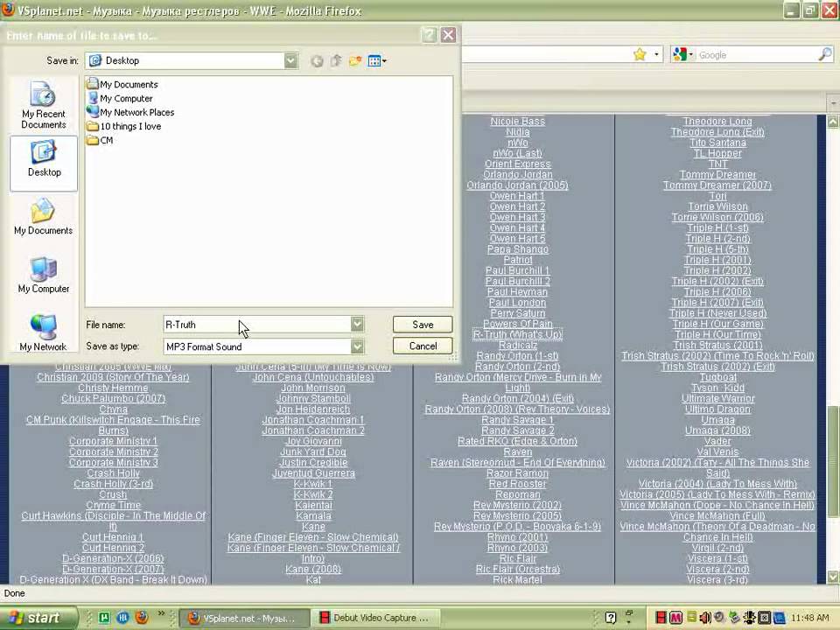Screen dimensions: 840x630
Task: Open the View menu icon in the dialog
Action: pyautogui.click(x=377, y=61)
